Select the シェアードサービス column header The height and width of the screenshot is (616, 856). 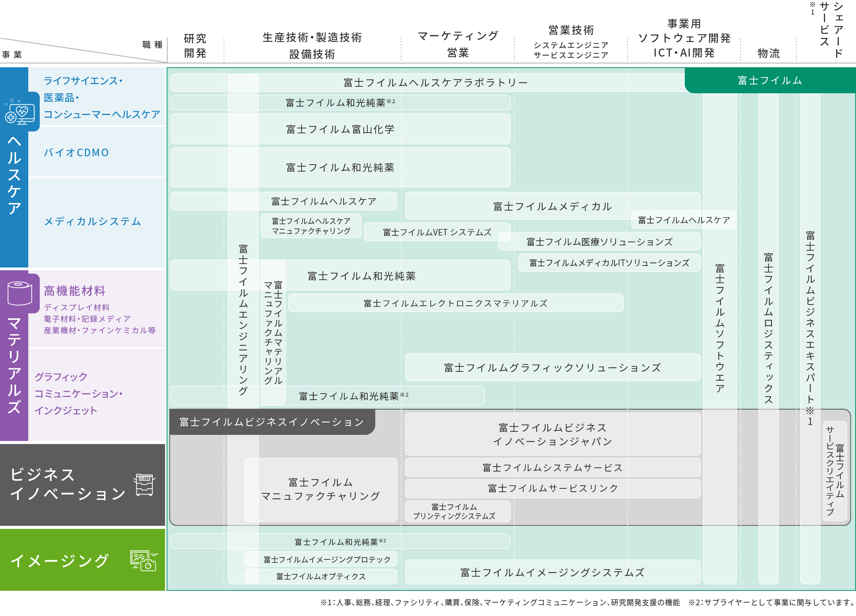[x=832, y=29]
